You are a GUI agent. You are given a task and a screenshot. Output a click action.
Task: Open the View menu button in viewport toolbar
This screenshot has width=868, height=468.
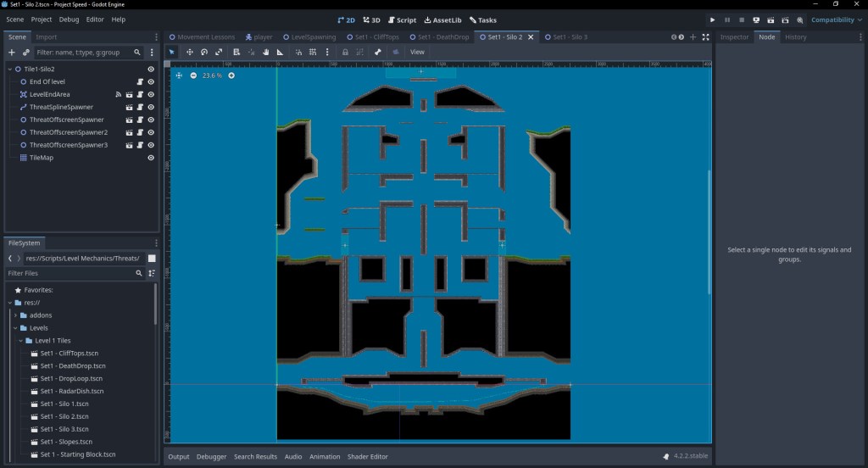click(x=417, y=52)
